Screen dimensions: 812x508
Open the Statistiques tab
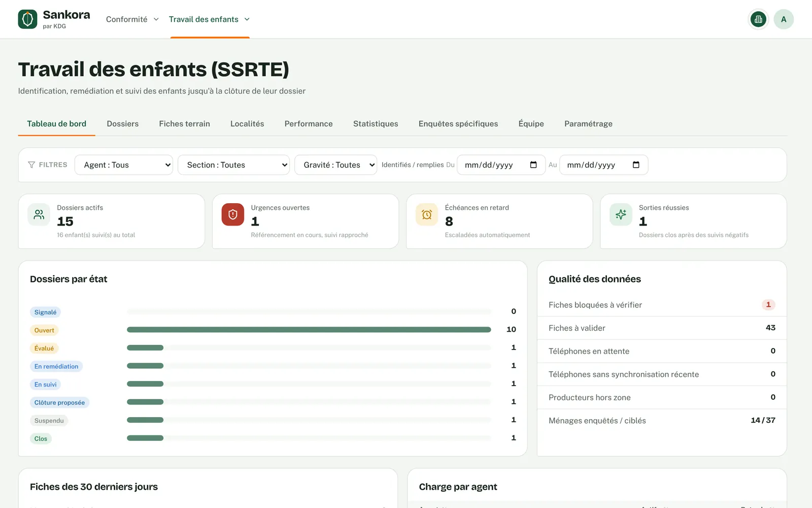point(376,123)
